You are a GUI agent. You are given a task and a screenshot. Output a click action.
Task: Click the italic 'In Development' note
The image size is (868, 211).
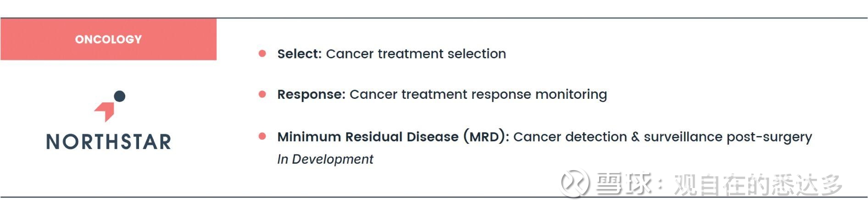coord(325,159)
